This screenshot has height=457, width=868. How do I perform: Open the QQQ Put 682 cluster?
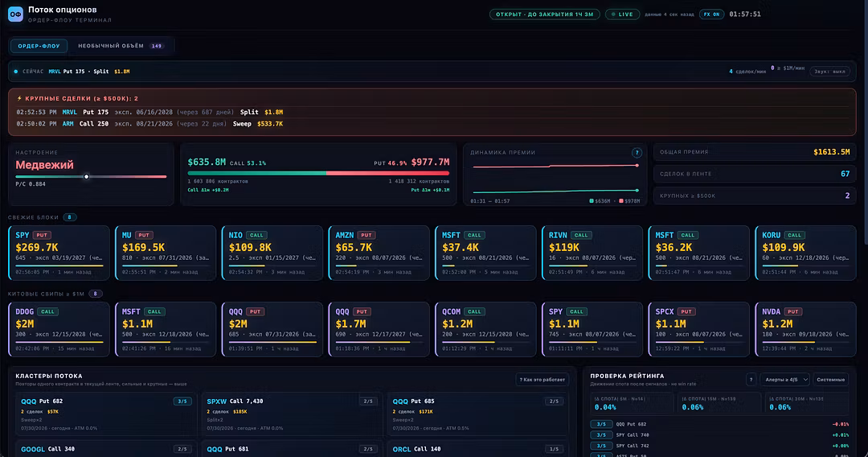click(104, 414)
